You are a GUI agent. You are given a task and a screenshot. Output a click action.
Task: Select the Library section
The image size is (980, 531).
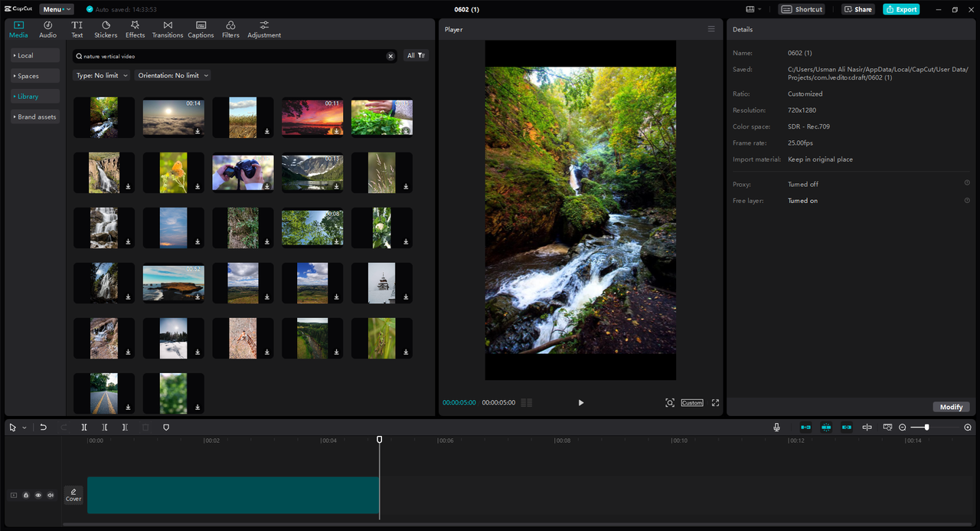tap(34, 97)
